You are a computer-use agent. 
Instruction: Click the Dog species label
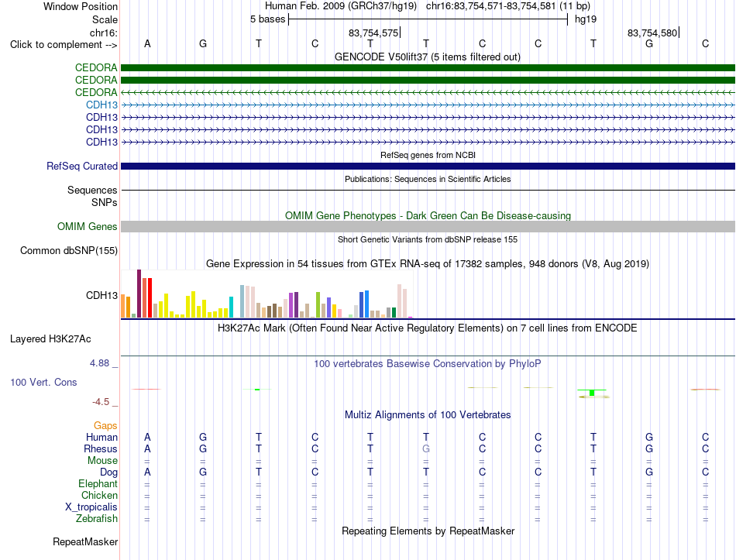click(108, 472)
